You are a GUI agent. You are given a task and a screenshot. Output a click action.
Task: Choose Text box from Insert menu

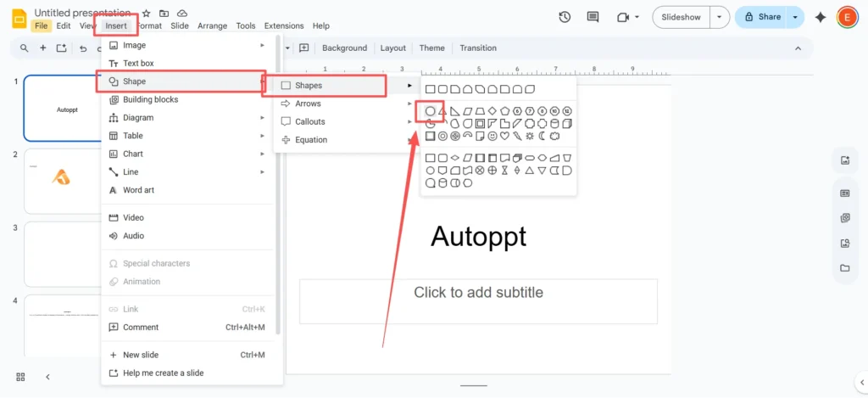187,63
